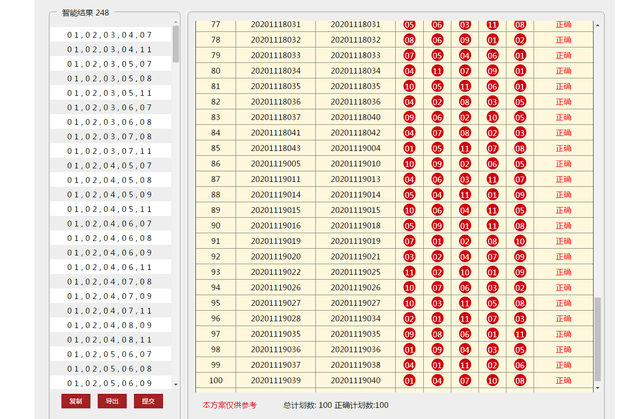Click row number 100 in the table
This screenshot has height=419, width=640.
coord(216,381)
